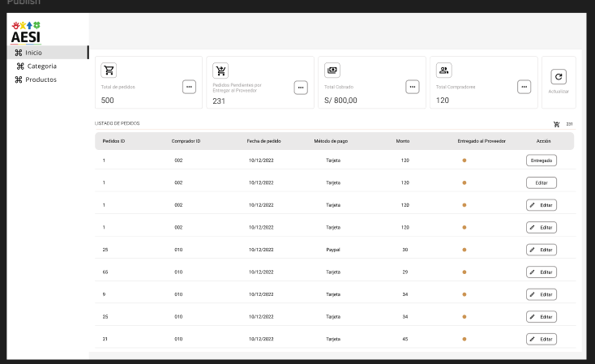
Task: Click the Pedidos Pendientes cart icon
Action: 220,71
